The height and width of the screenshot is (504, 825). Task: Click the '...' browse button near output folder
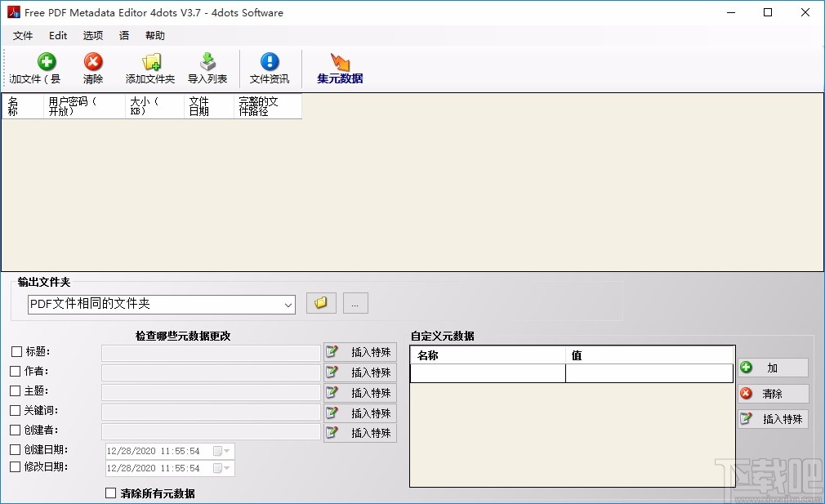(x=355, y=302)
